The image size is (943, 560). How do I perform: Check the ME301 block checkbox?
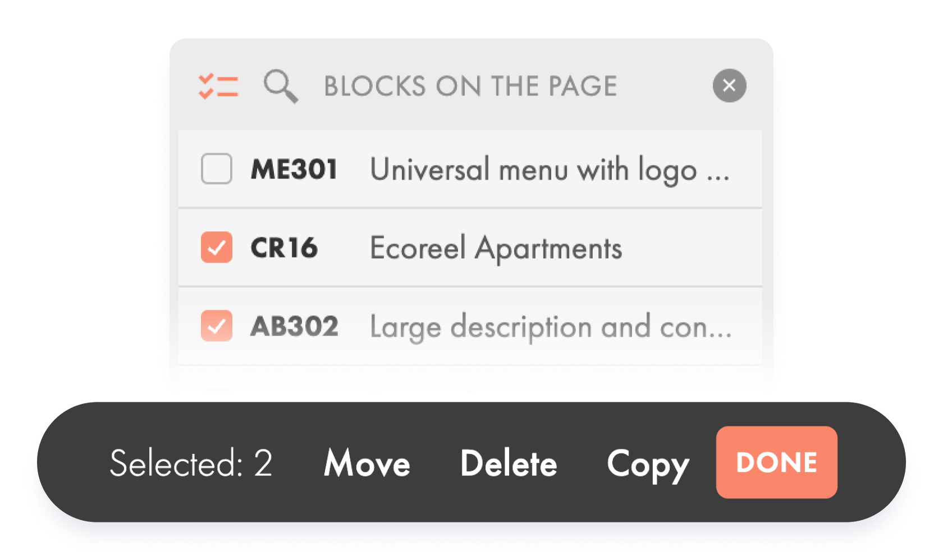point(217,169)
